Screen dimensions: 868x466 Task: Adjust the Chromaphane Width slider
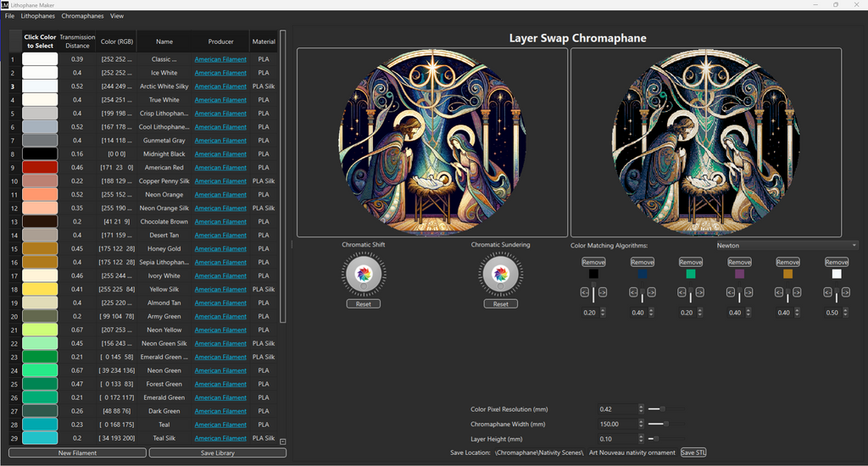666,424
